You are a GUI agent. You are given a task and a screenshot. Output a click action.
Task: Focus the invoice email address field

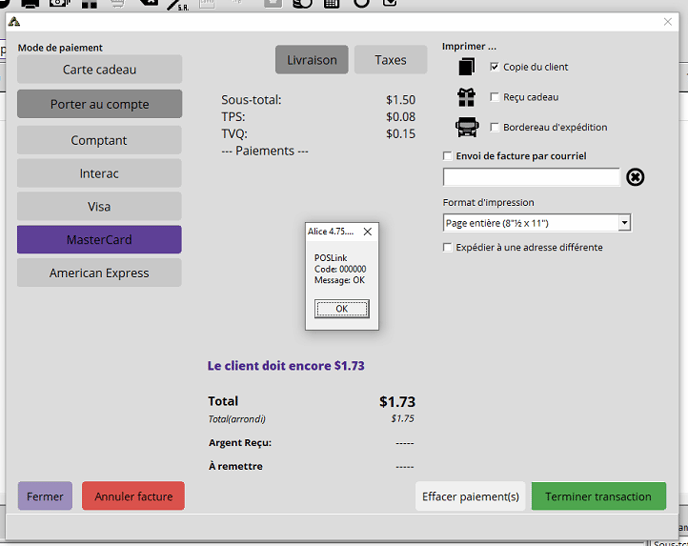[x=531, y=177]
